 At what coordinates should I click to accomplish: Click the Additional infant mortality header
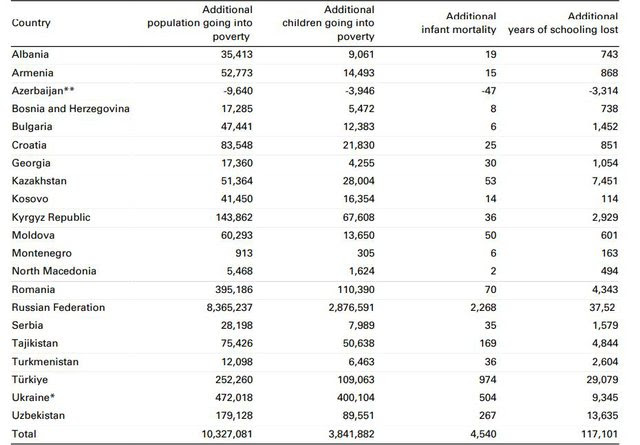tap(459, 23)
